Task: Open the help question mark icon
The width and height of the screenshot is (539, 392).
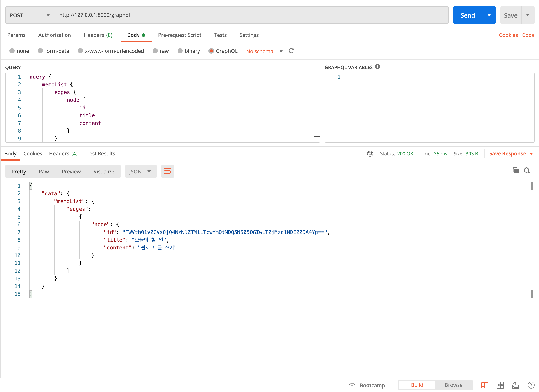Action: pos(531,385)
